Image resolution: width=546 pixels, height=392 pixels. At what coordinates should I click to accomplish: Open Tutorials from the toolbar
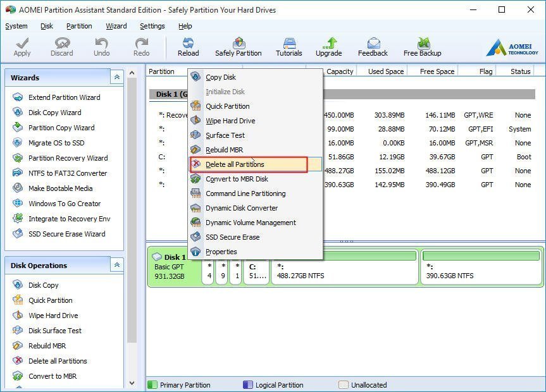[x=289, y=47]
